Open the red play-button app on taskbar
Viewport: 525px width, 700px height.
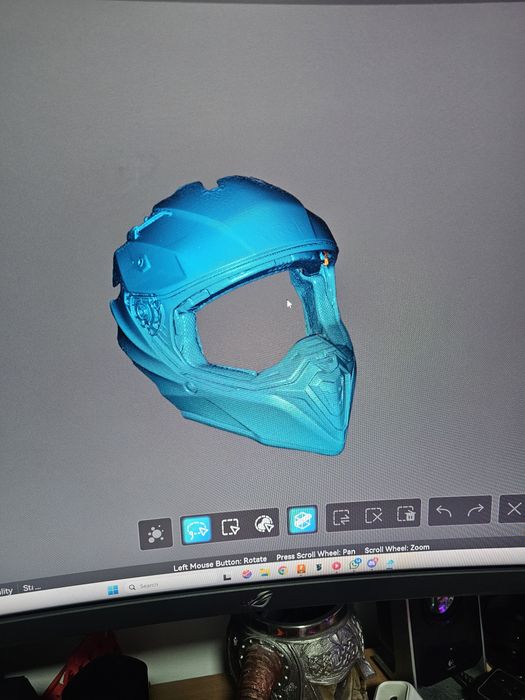coord(336,566)
